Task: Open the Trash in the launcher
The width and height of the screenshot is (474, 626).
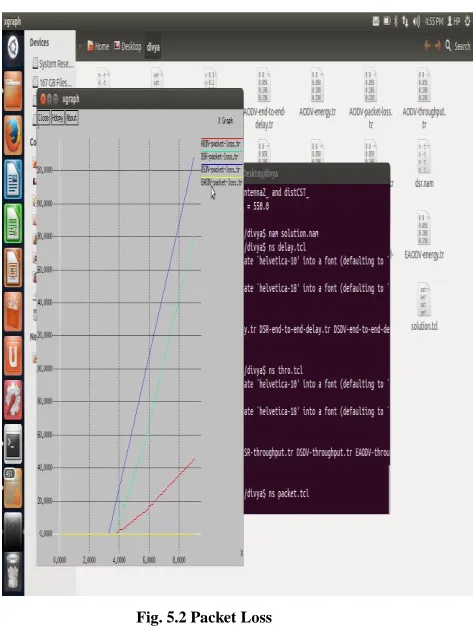Action: click(x=13, y=571)
